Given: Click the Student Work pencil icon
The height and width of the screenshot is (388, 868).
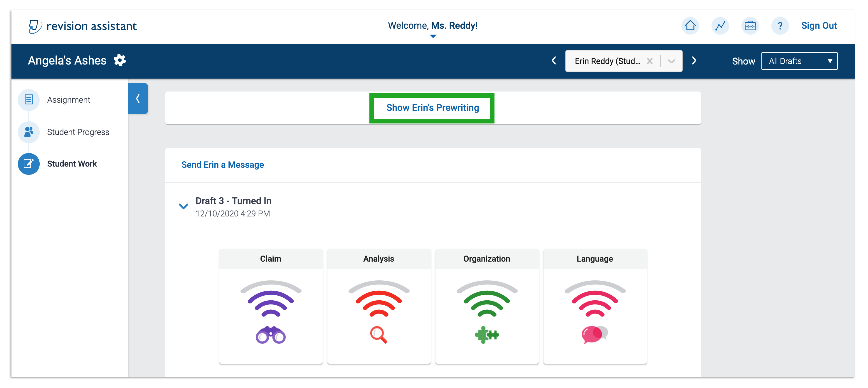Looking at the screenshot, I should point(29,164).
